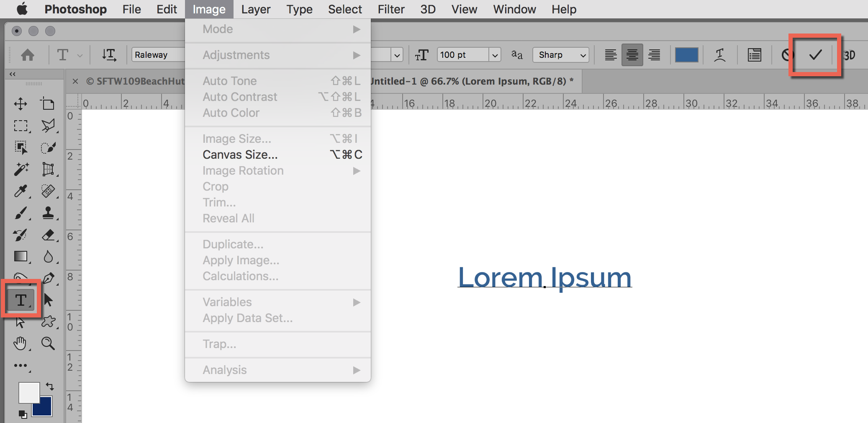Image resolution: width=868 pixels, height=423 pixels.
Task: Select the Move tool
Action: click(x=20, y=103)
